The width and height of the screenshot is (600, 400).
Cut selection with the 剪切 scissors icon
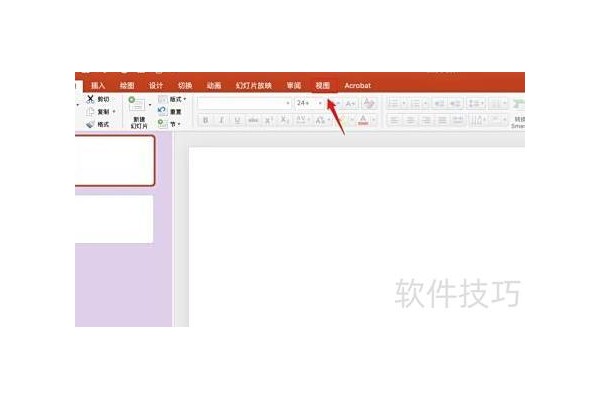tap(90, 99)
